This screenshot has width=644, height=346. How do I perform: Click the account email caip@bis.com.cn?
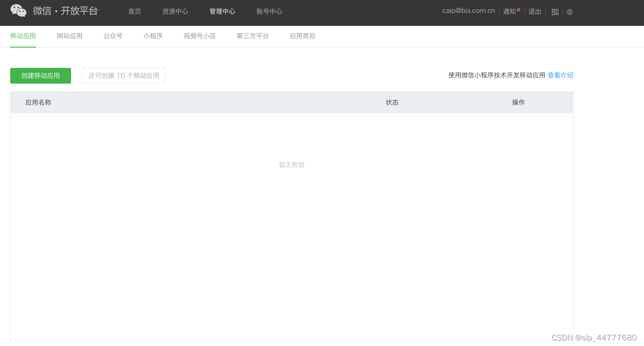[x=469, y=11]
